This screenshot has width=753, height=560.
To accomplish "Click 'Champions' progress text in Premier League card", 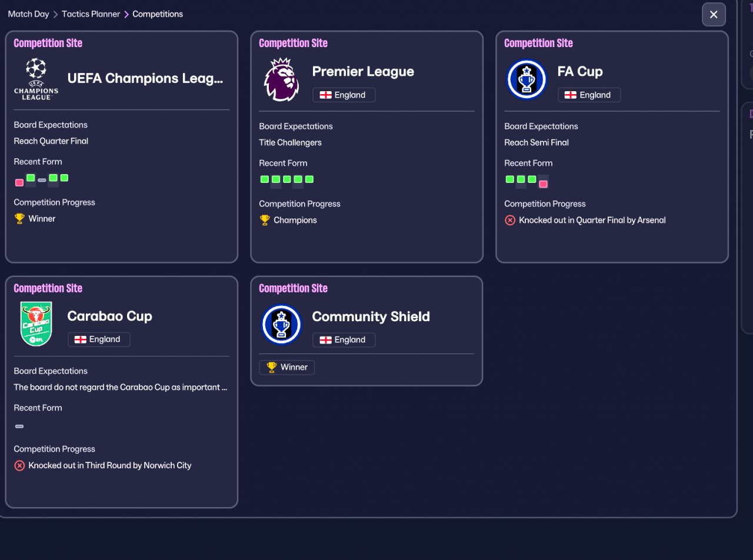I will coord(295,220).
